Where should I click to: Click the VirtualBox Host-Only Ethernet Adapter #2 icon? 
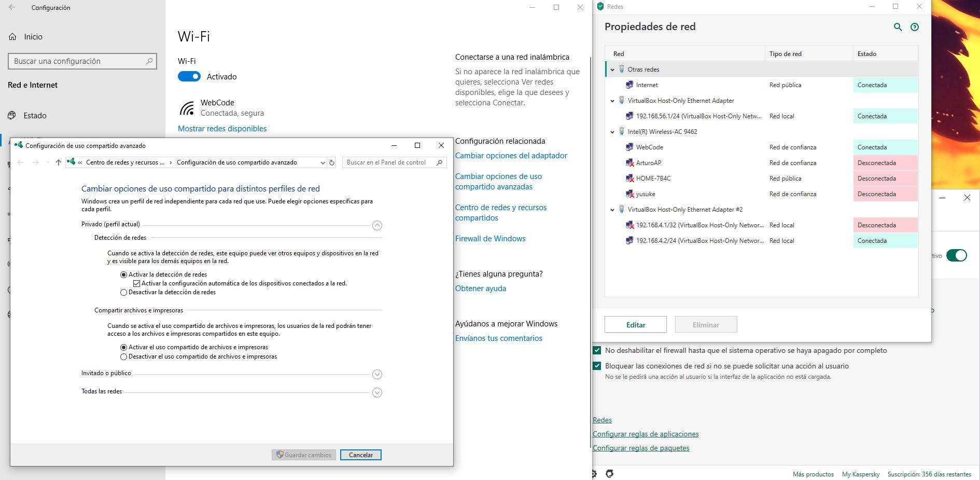coord(622,210)
